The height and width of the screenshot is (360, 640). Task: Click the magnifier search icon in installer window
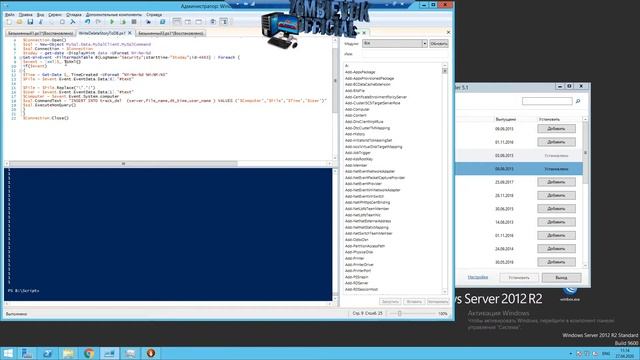(578, 101)
